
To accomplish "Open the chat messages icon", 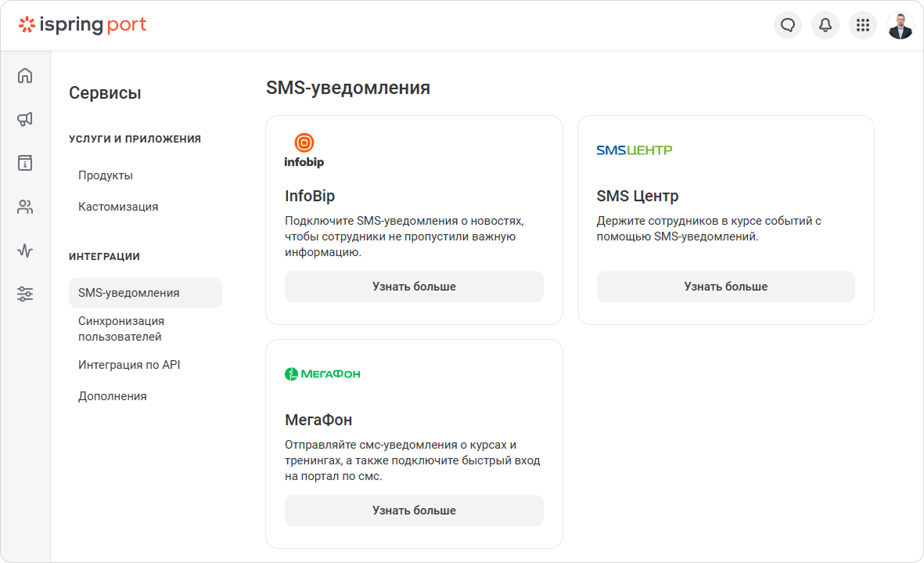I will tap(788, 25).
